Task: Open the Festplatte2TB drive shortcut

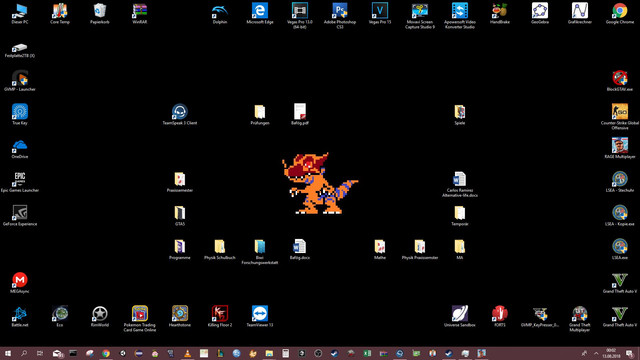Action: coord(20,50)
